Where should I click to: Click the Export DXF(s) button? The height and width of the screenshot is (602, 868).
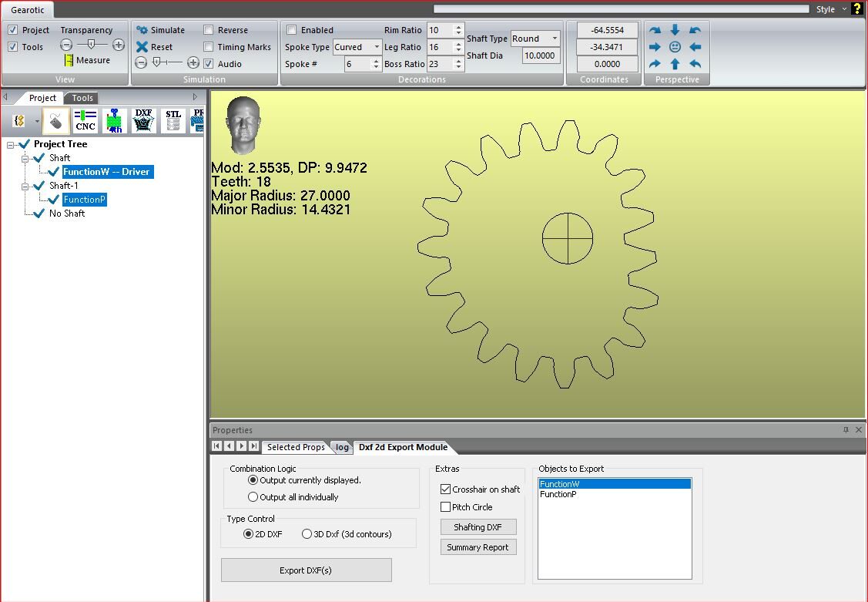(306, 570)
